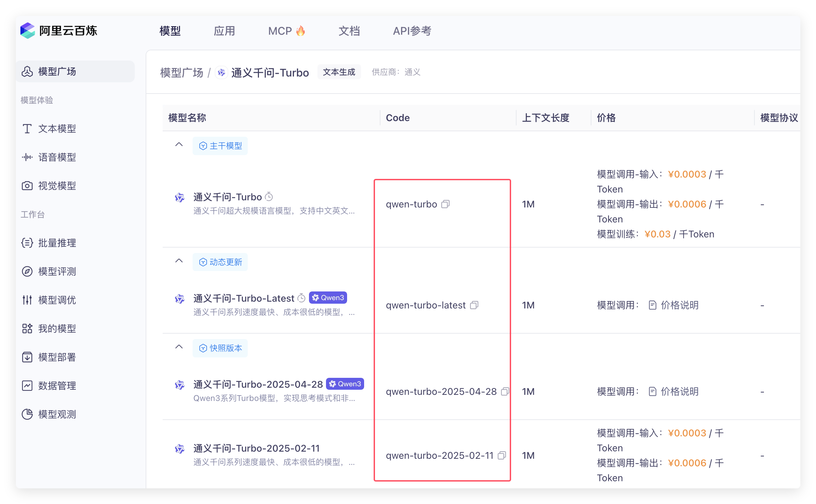The width and height of the screenshot is (816, 504).
Task: Click model icon of 通义千问-Turbo-Latest row
Action: pos(180,299)
